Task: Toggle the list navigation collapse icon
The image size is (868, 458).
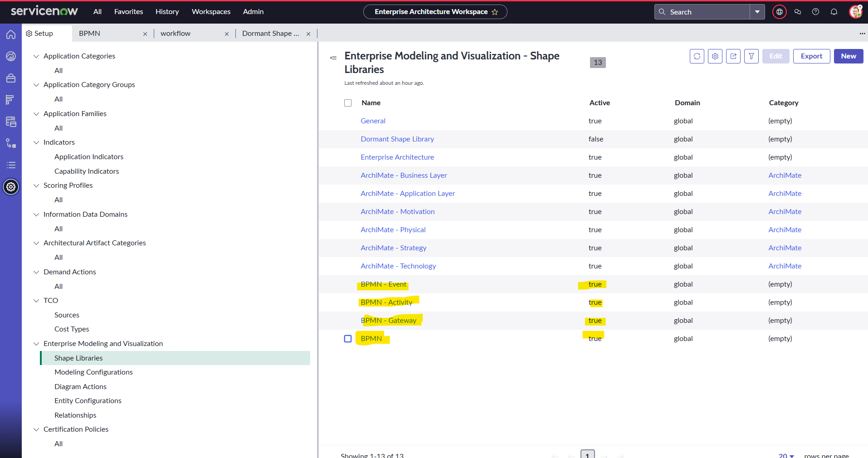Action: [x=333, y=58]
